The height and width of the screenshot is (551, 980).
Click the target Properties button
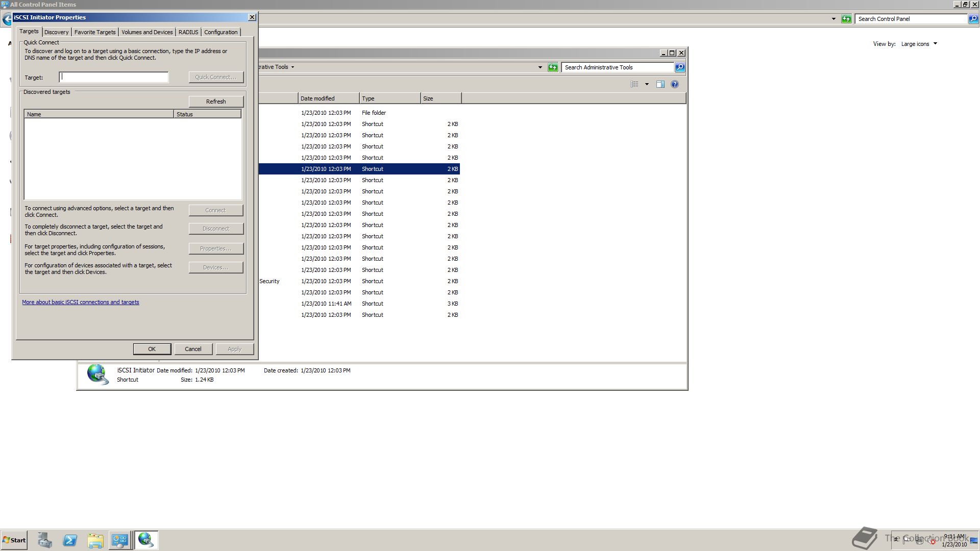pyautogui.click(x=216, y=248)
